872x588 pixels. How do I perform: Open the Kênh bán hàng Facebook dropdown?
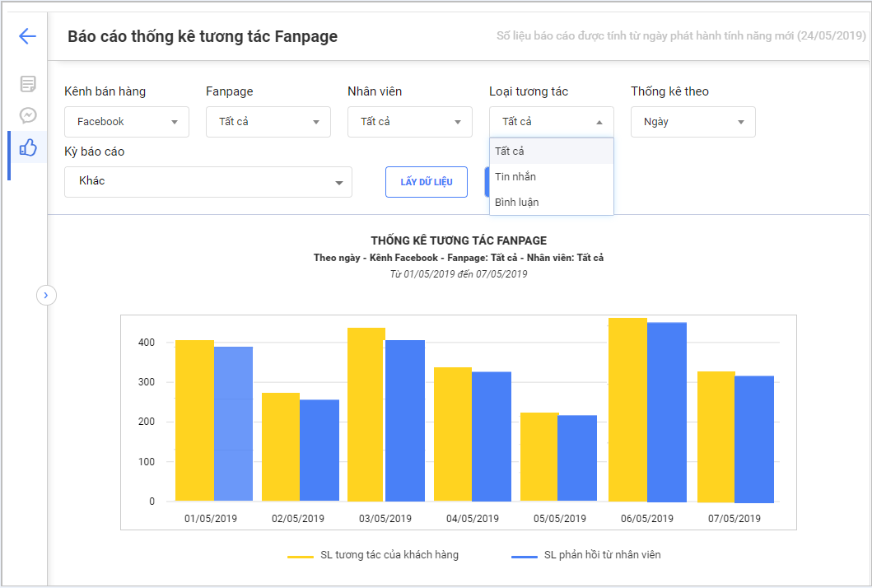(x=127, y=122)
